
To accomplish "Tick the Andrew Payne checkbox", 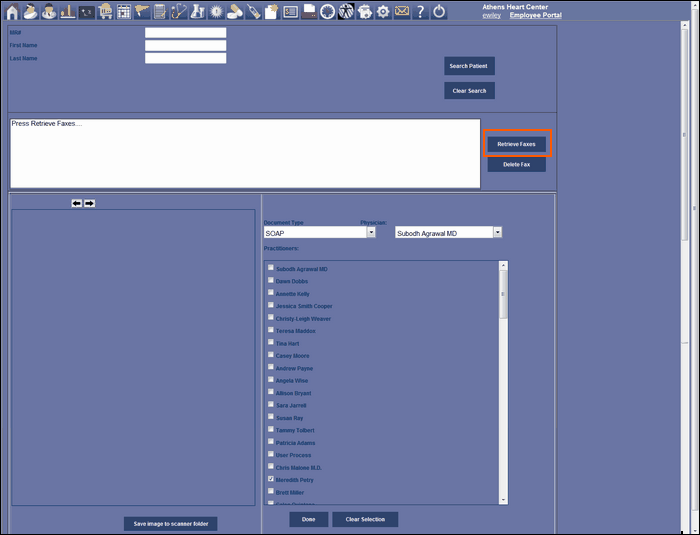I will click(x=271, y=369).
